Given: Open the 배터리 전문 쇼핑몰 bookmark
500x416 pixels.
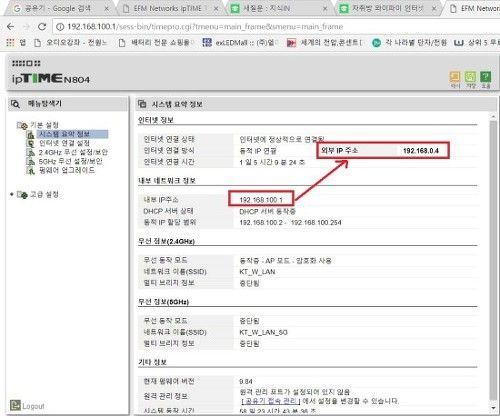Looking at the screenshot, I should click(157, 42).
